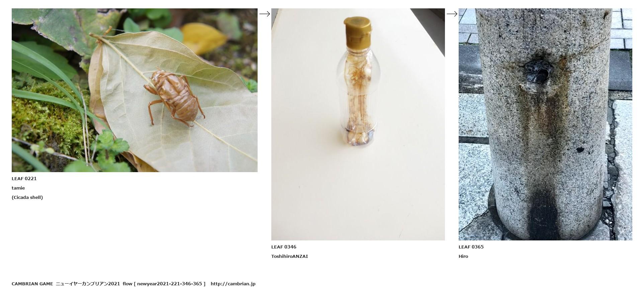644x292 pixels.
Task: Click arrow between cicada and bottle photos
Action: click(265, 14)
